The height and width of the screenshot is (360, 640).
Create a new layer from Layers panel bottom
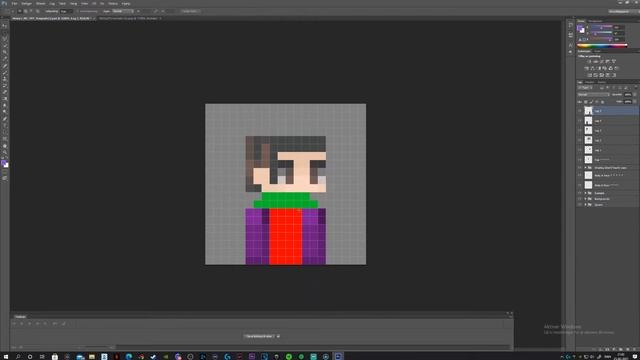pyautogui.click(x=628, y=349)
